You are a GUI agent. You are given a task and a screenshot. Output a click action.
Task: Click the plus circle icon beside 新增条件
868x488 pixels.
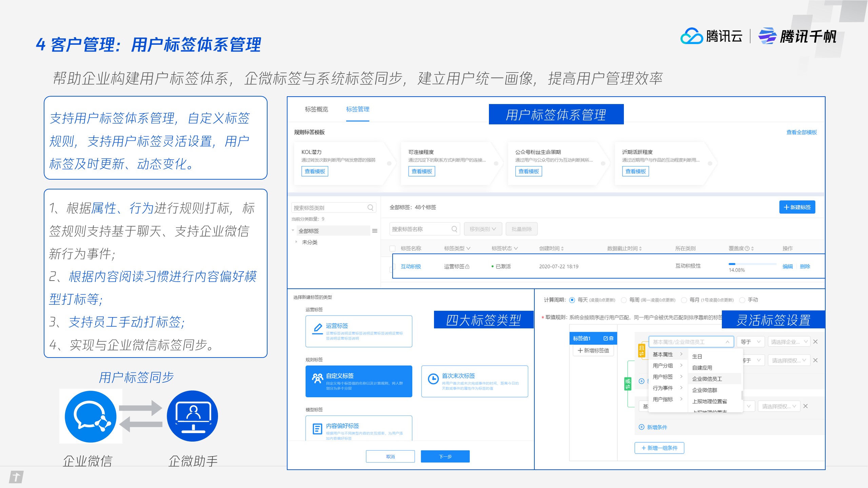coord(642,427)
